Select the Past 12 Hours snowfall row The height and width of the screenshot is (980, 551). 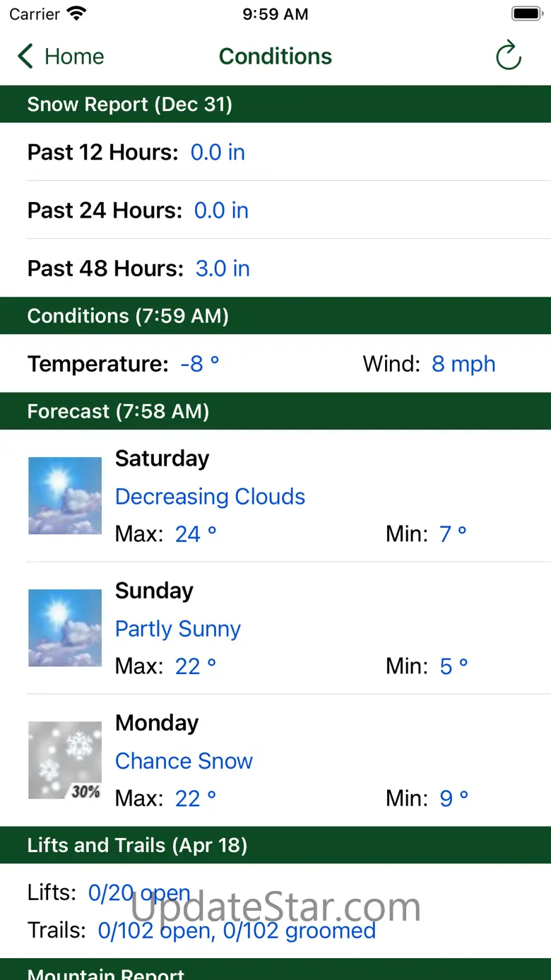(275, 152)
